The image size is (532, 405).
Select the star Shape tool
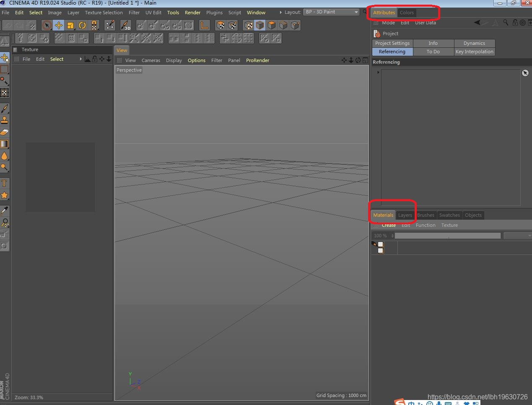tap(5, 195)
